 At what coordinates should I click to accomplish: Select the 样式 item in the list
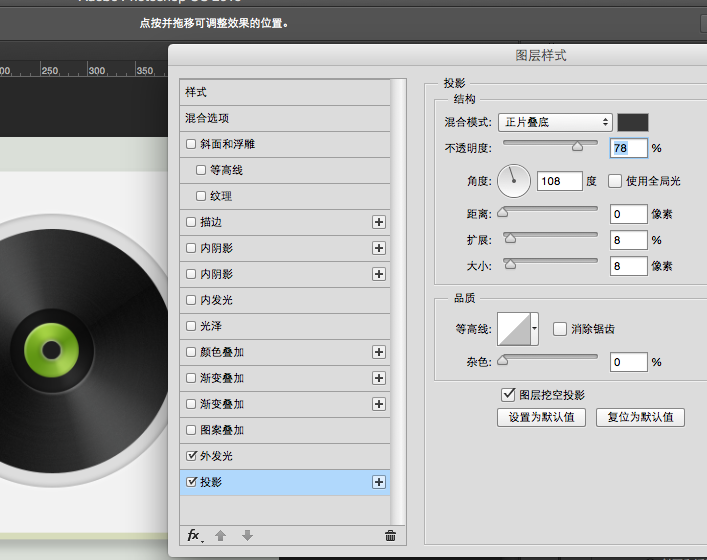(x=285, y=92)
